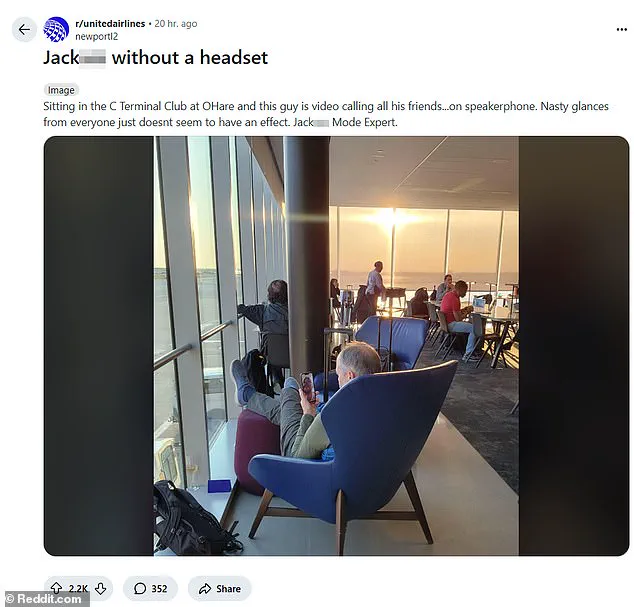Click the right dark margin of the image

pyautogui.click(x=574, y=346)
